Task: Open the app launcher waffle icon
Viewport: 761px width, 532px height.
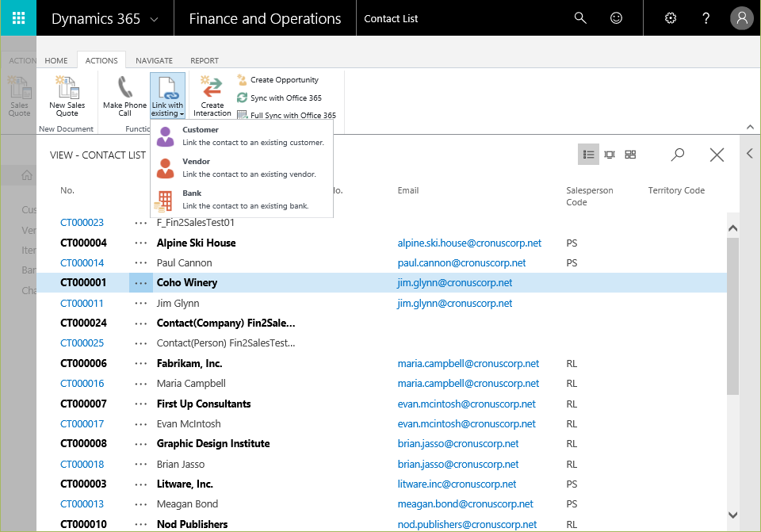Action: coord(18,18)
